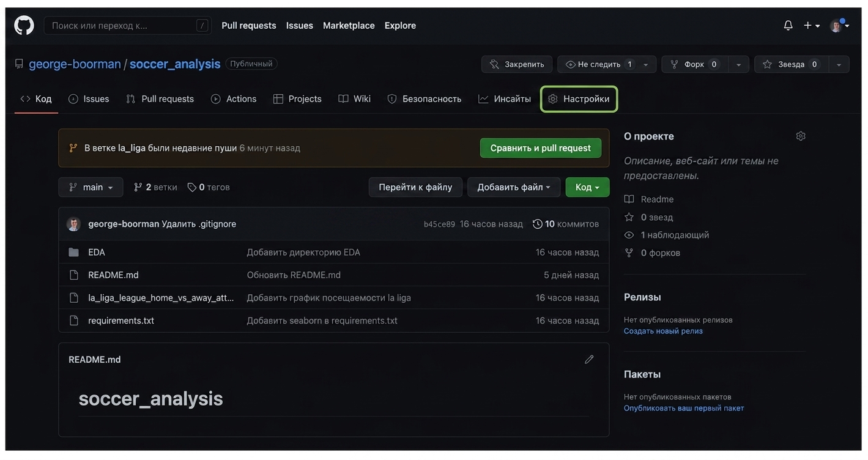The height and width of the screenshot is (460, 868).
Task: Open the Actions tab
Action: pyautogui.click(x=234, y=98)
